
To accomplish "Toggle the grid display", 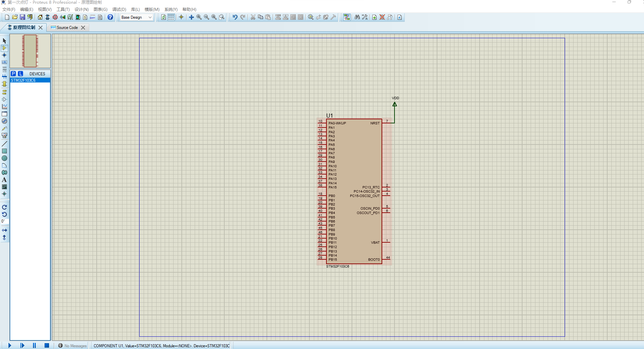I will tap(171, 17).
